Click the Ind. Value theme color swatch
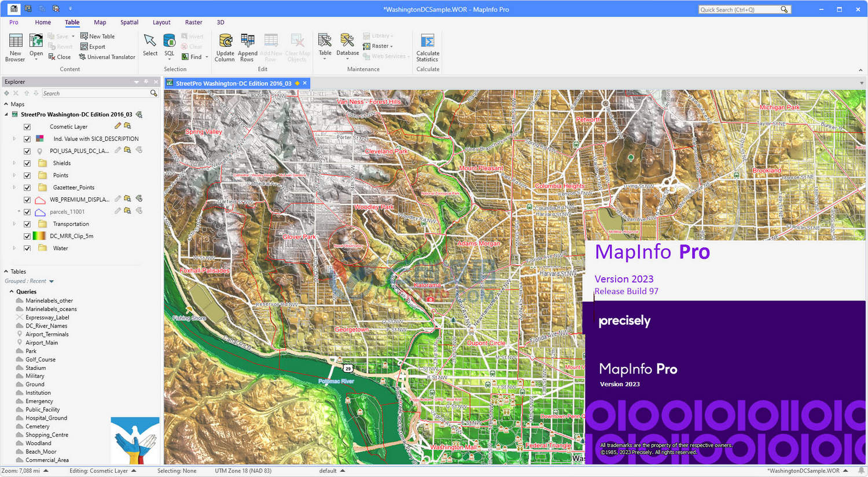868x477 pixels. click(x=40, y=139)
